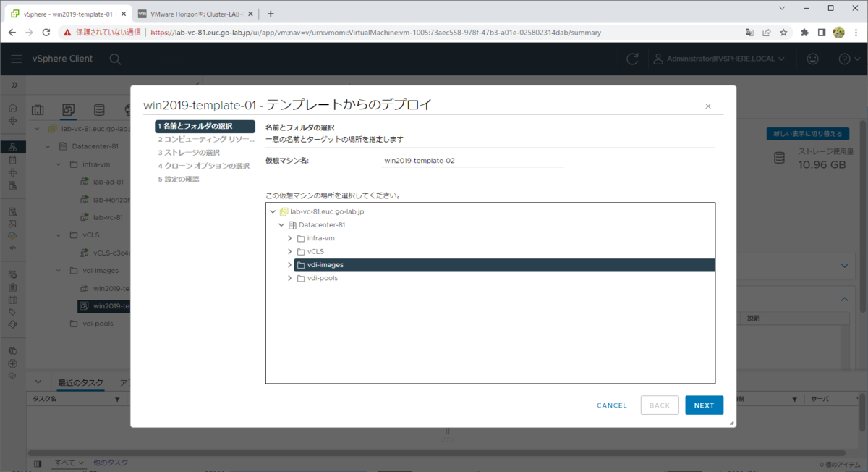Select lab-vc-81.euc.go-lab.jp vCenter in dialog tree
The width and height of the screenshot is (868, 472).
coord(328,212)
